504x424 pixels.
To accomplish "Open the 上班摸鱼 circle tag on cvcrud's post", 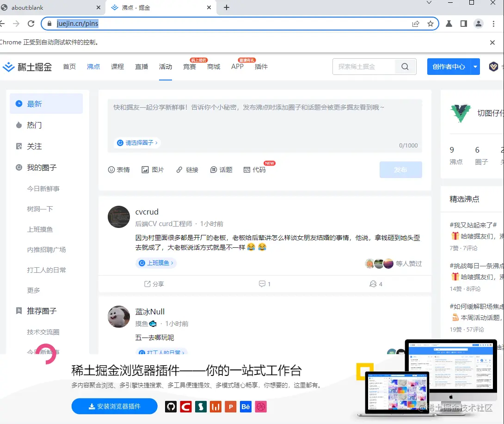I will click(156, 263).
